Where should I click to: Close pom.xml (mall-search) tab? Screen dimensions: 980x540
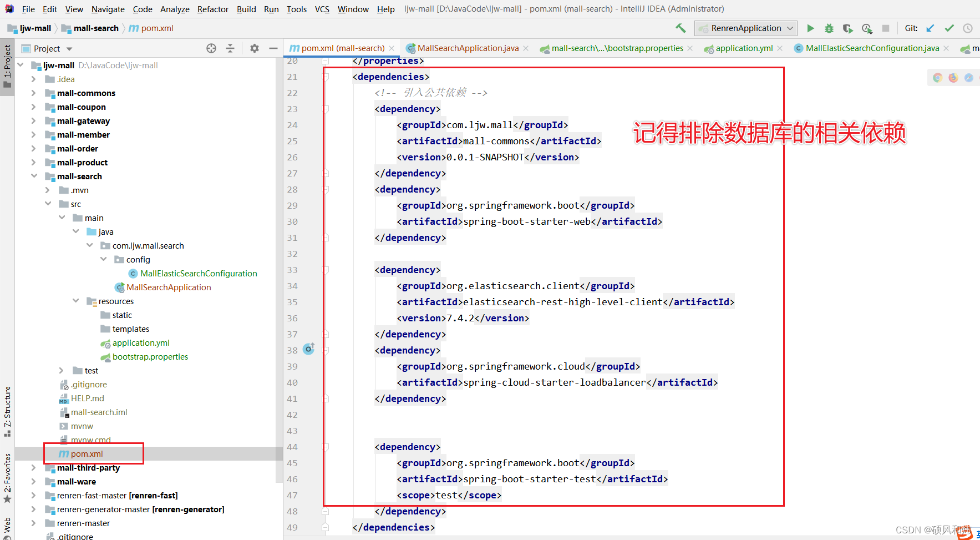point(392,48)
